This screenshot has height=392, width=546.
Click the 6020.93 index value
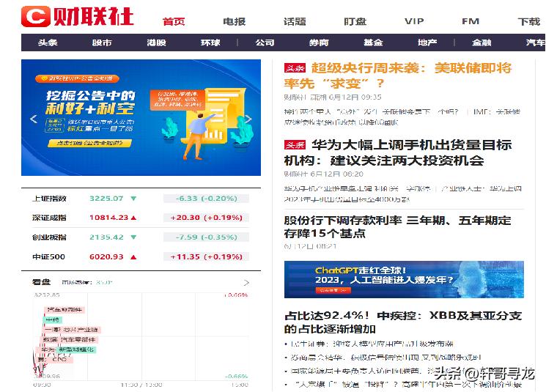pyautogui.click(x=106, y=256)
